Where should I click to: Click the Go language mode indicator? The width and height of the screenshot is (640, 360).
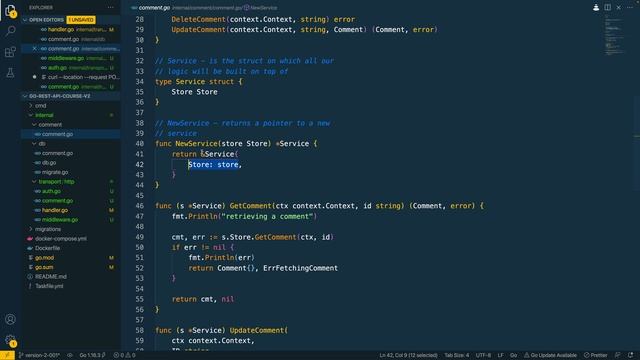(513, 355)
